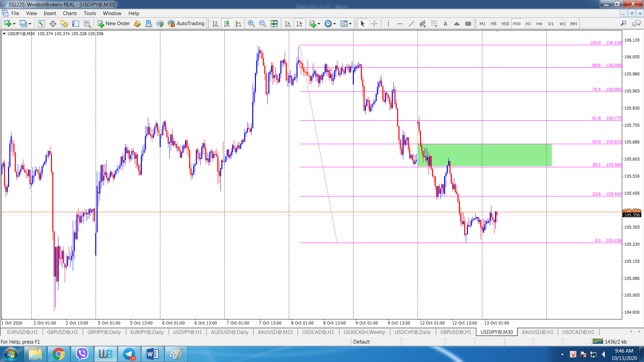Click the USDJPY@,M30 chart title triangle

tap(4, 34)
